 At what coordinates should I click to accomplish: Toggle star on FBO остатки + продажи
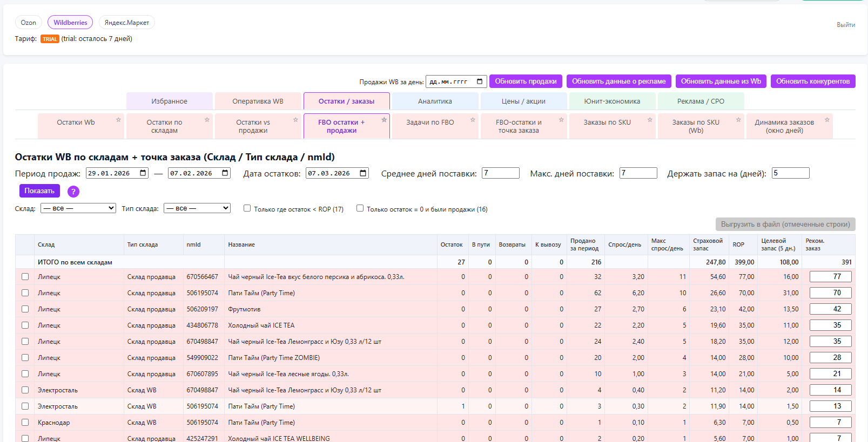tap(384, 120)
